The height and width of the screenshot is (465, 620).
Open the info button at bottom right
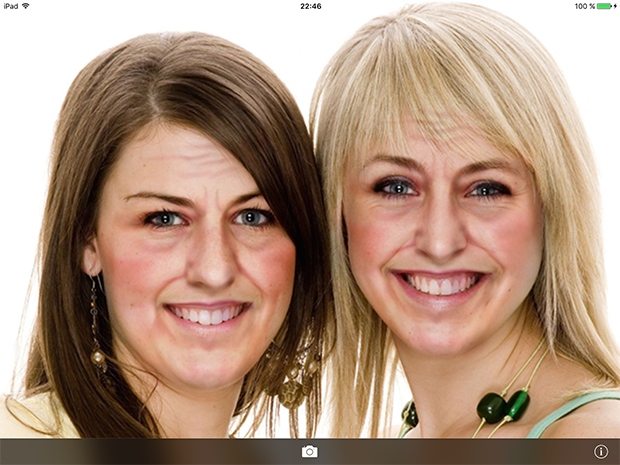(601, 452)
